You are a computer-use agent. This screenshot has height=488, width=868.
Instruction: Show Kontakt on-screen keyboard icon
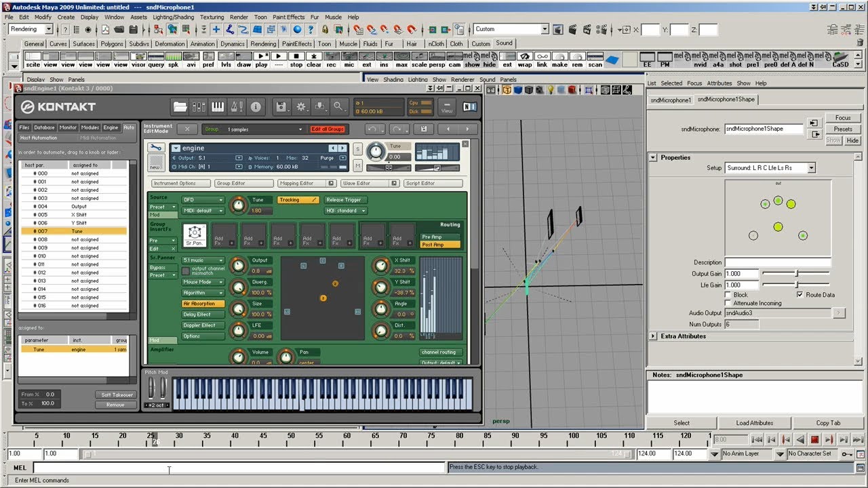tap(218, 106)
